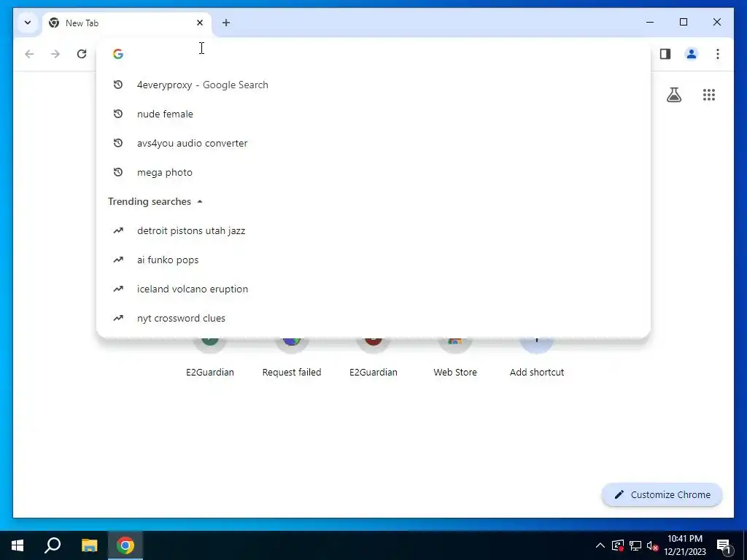Click the browser Back arrow
The width and height of the screenshot is (747, 560).
click(x=29, y=54)
